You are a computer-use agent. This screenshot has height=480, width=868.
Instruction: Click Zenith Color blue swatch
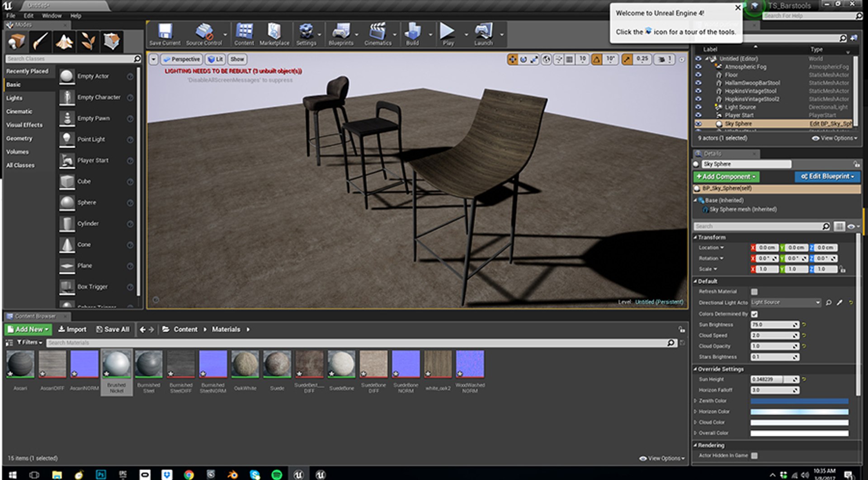click(x=799, y=401)
